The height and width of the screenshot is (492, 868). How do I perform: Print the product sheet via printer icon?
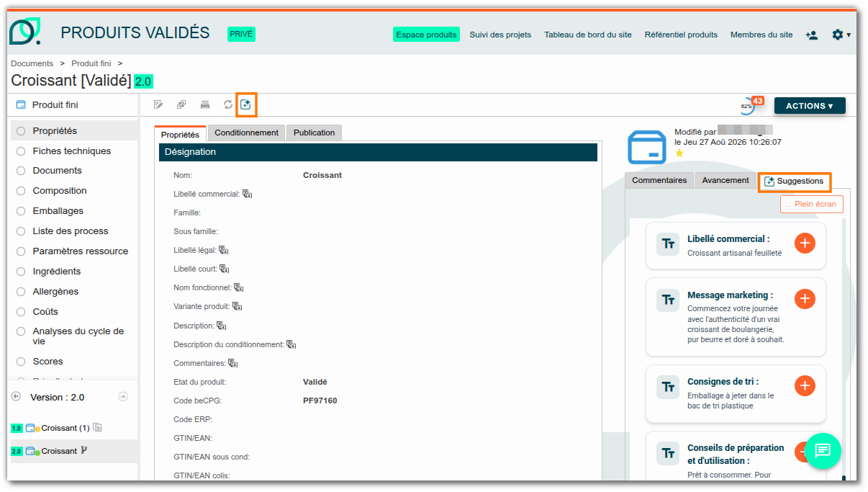pos(205,105)
